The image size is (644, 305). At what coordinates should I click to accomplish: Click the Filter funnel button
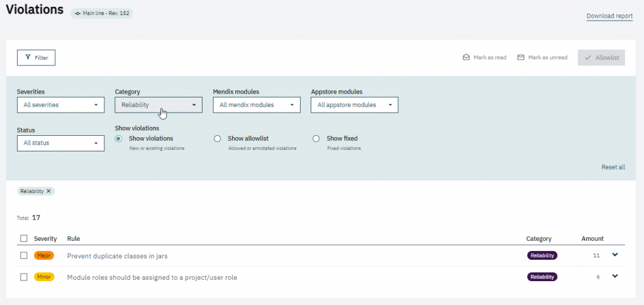point(36,58)
